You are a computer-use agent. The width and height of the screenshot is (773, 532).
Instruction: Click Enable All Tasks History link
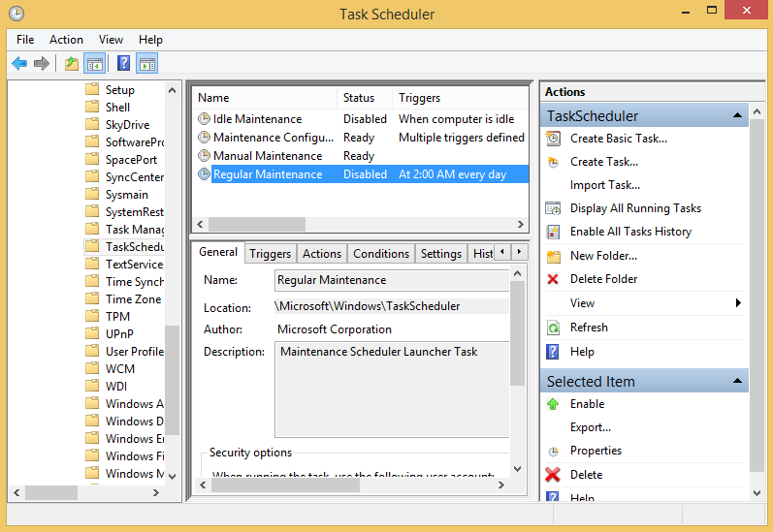630,232
